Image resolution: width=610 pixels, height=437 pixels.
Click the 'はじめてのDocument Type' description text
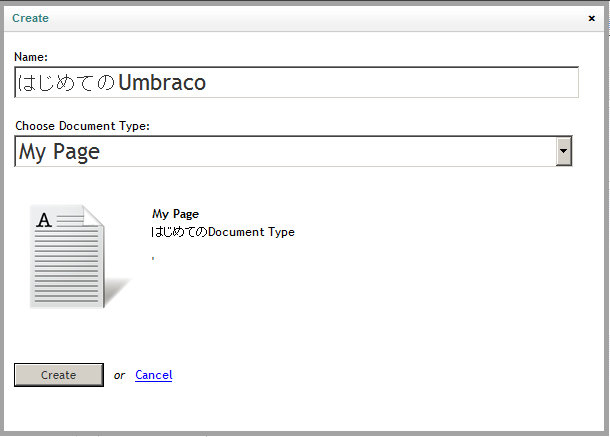click(223, 232)
